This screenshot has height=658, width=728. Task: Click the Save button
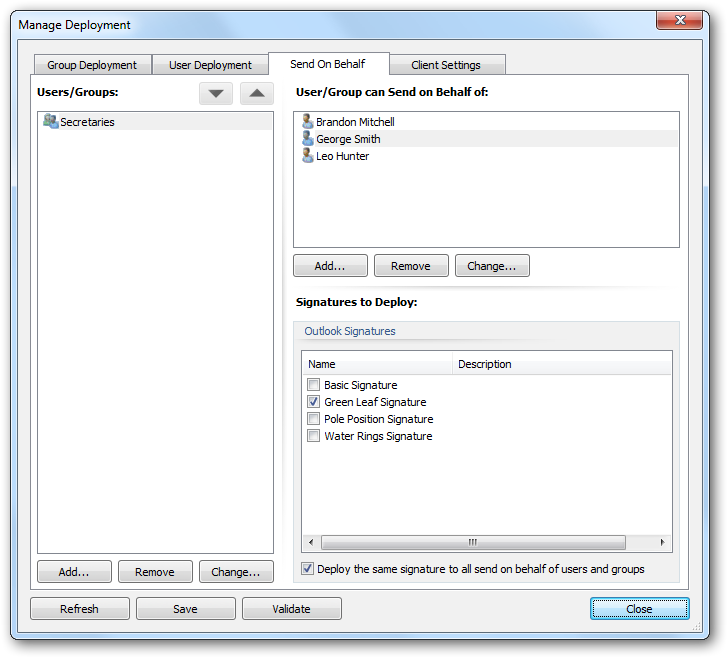point(186,608)
